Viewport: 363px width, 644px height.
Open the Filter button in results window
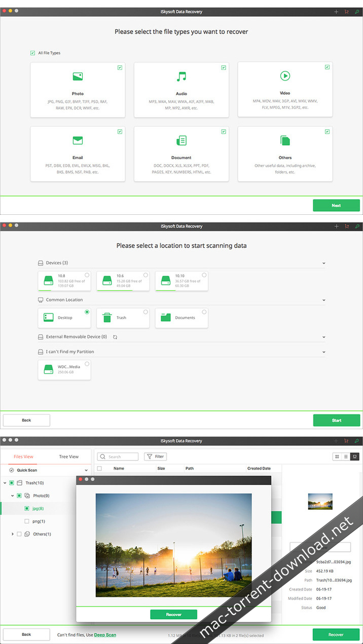coord(156,457)
